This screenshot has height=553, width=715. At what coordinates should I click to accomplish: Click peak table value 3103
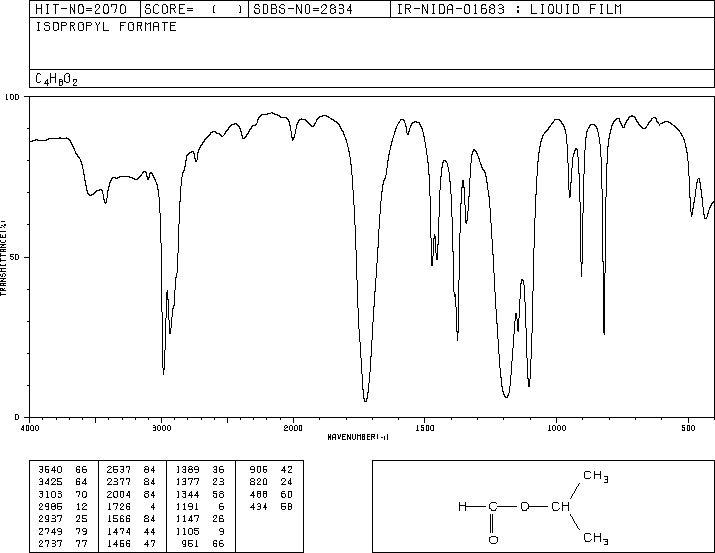50,494
